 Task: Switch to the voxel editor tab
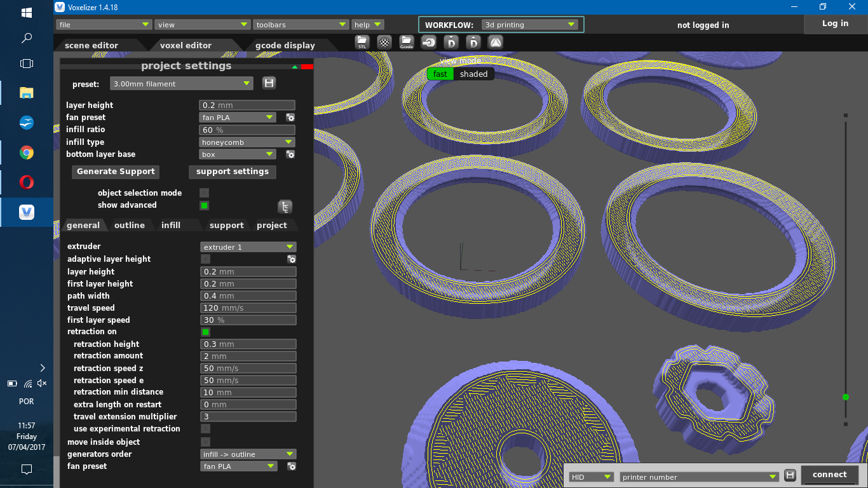click(x=186, y=45)
